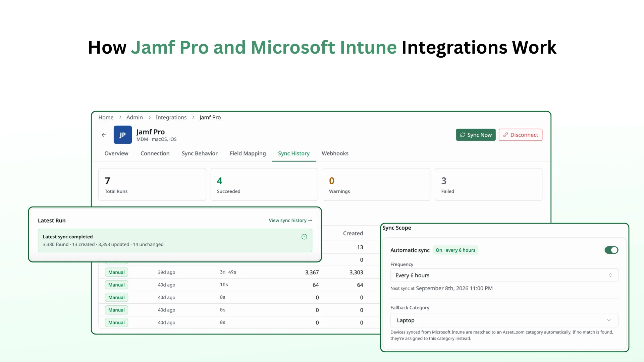Click the Jamf Pro breadcrumb entry
Viewport: 644px width, 362px height.
click(210, 117)
